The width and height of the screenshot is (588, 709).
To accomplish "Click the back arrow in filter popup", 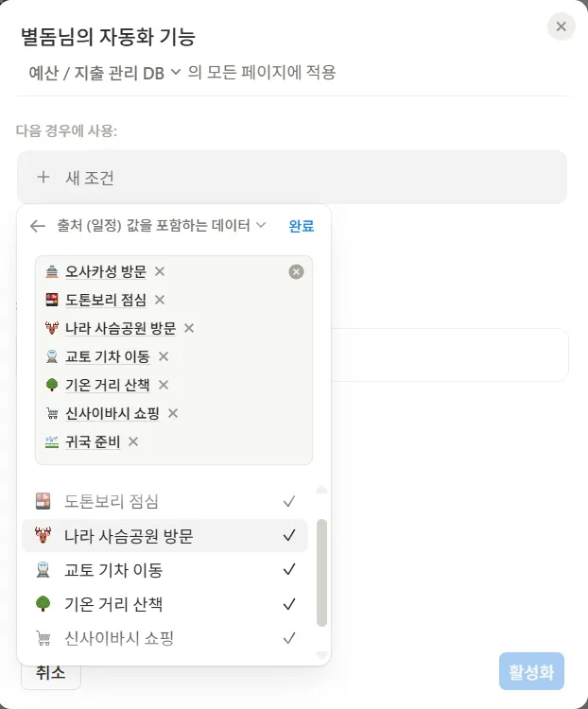I will coord(38,226).
